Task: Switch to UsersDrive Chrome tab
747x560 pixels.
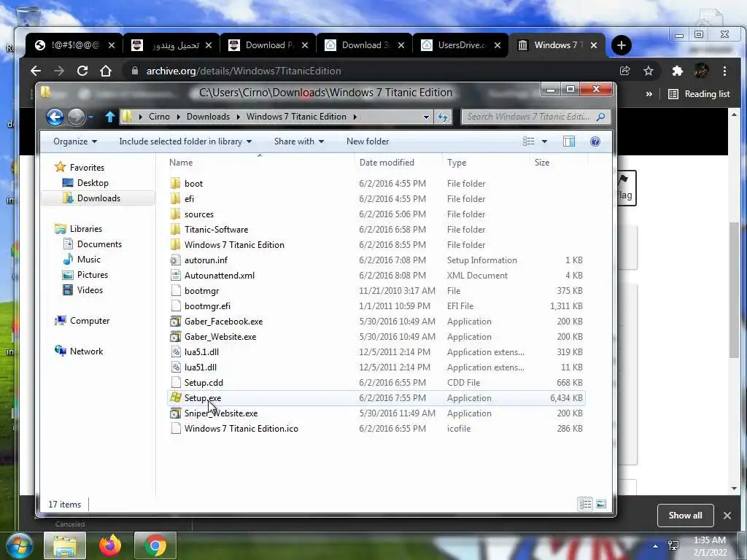Action: (460, 45)
